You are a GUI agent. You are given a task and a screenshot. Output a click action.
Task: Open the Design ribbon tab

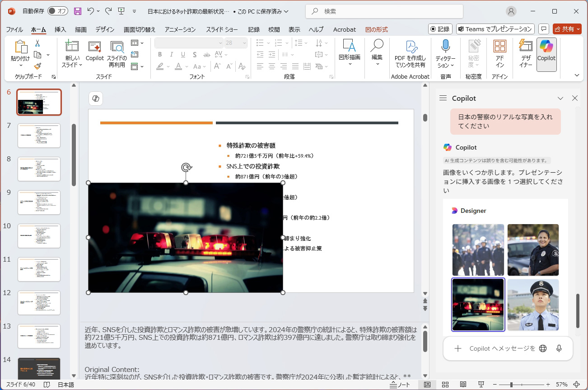[105, 29]
